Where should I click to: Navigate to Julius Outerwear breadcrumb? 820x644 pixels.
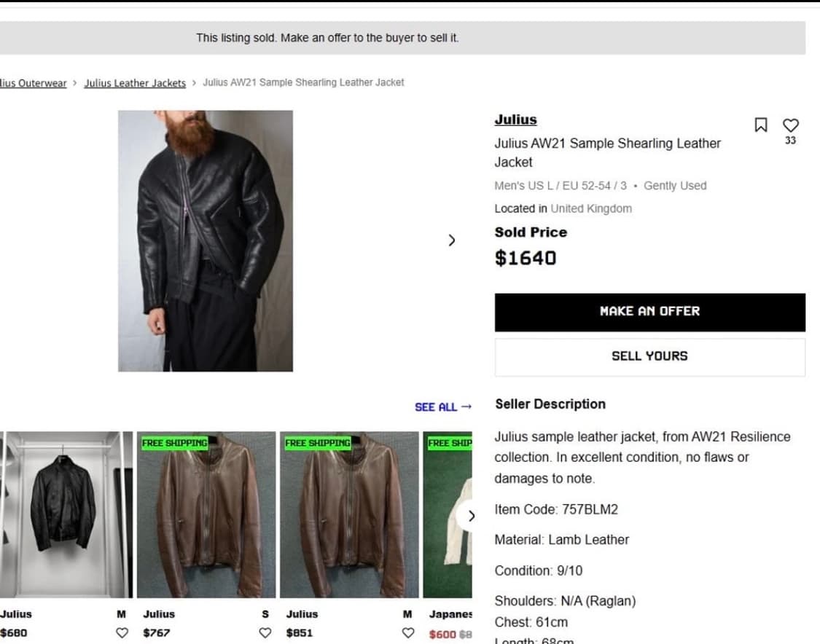(x=33, y=83)
